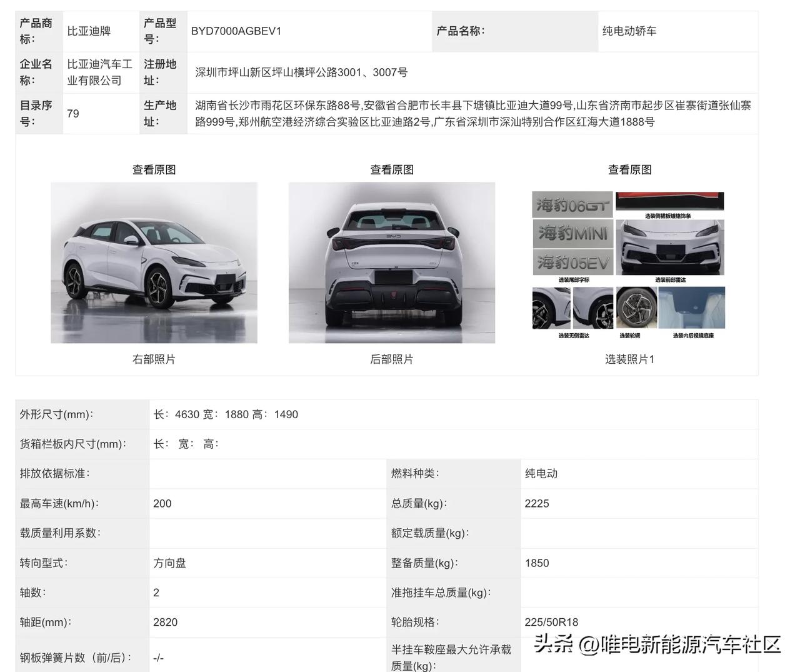Select product model BYD7000AGBEV1 text
This screenshot has width=800, height=672.
pyautogui.click(x=236, y=31)
